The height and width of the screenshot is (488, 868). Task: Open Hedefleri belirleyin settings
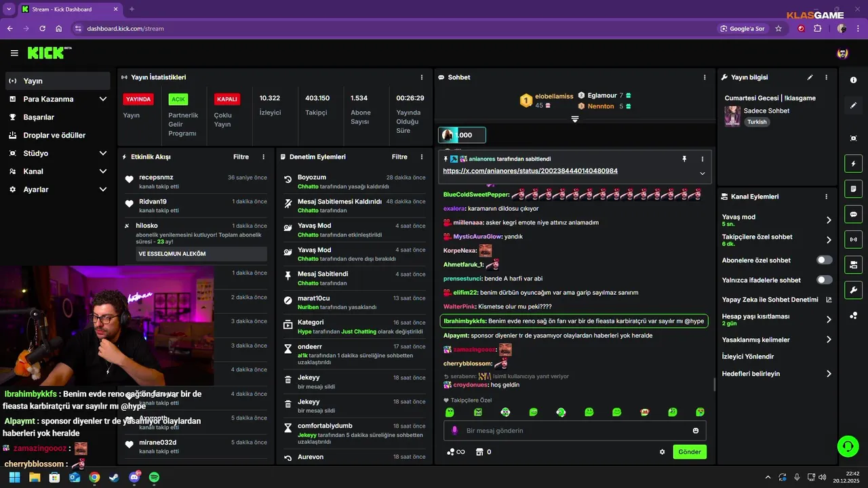777,373
